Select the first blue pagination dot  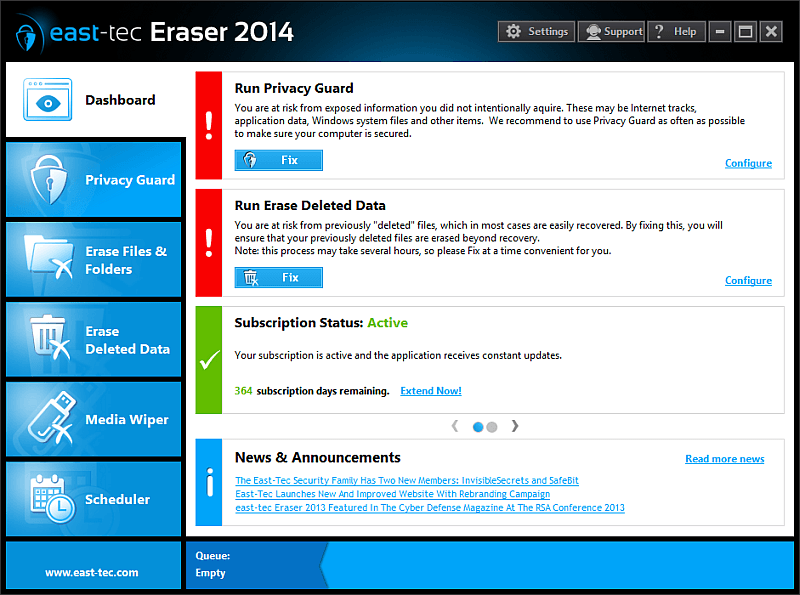478,427
